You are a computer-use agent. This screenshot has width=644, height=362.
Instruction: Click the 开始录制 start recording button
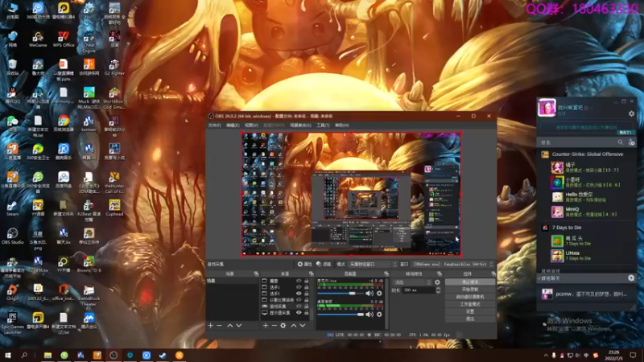[x=470, y=290]
